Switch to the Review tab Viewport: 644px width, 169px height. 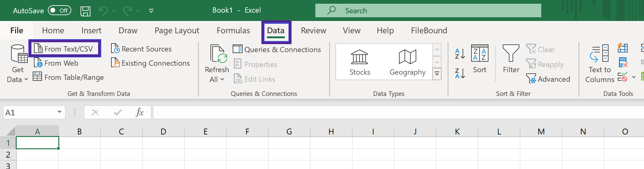(x=314, y=31)
